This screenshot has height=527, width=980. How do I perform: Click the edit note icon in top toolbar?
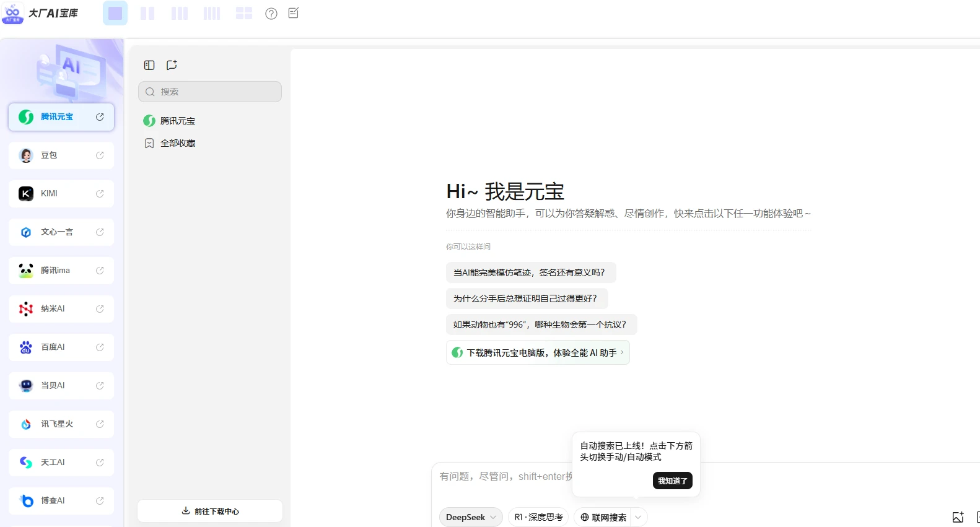click(x=294, y=13)
